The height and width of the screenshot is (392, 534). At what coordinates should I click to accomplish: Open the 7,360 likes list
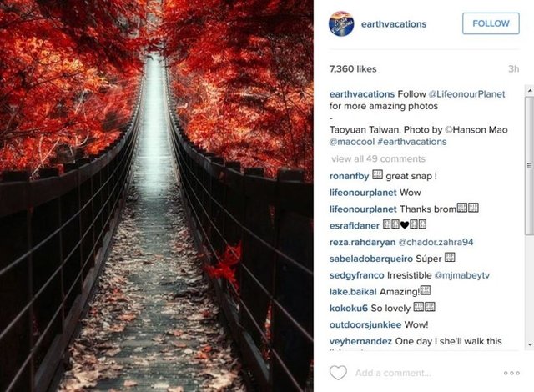coord(353,69)
